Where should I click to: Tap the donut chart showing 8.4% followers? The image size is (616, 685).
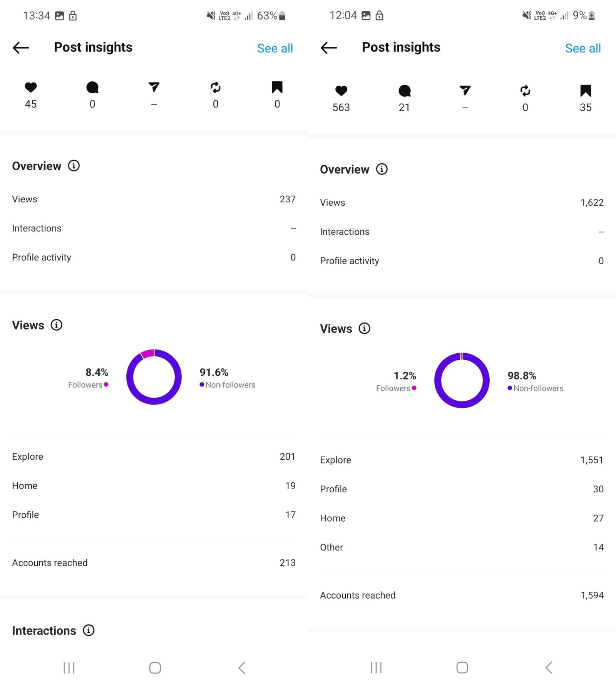[154, 377]
